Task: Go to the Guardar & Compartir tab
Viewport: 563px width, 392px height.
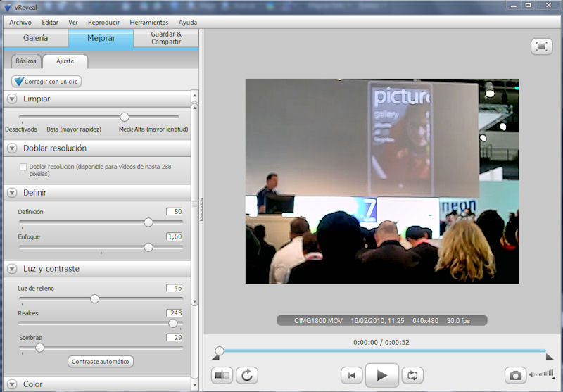Action: tap(166, 38)
